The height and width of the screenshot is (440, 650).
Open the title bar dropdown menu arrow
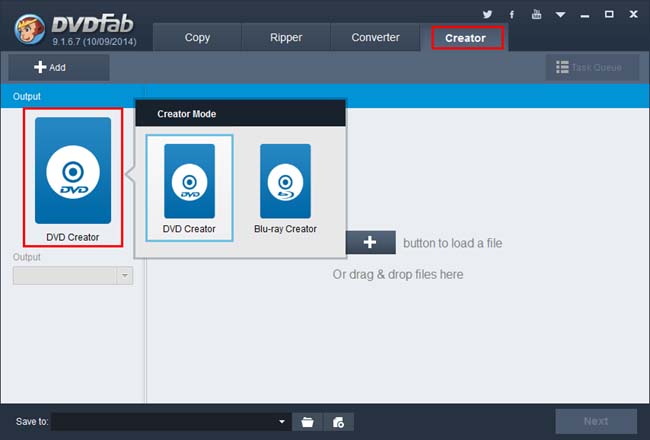[x=560, y=15]
